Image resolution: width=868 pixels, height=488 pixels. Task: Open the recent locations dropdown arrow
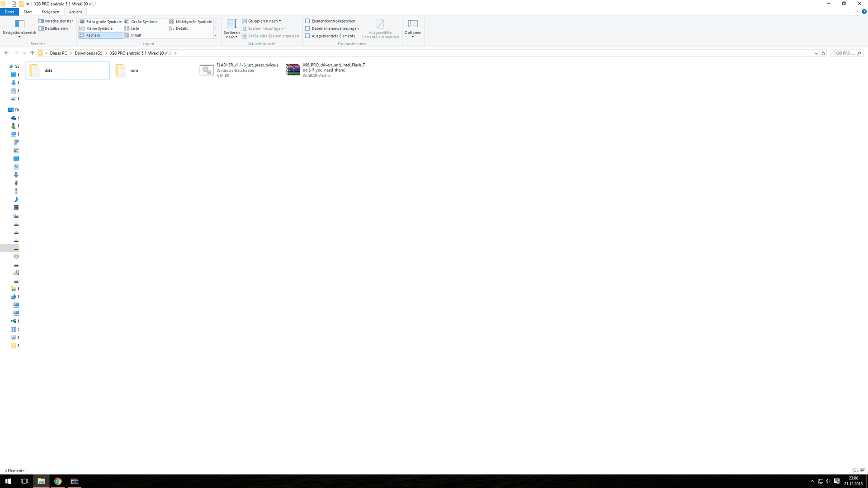pyautogui.click(x=24, y=53)
